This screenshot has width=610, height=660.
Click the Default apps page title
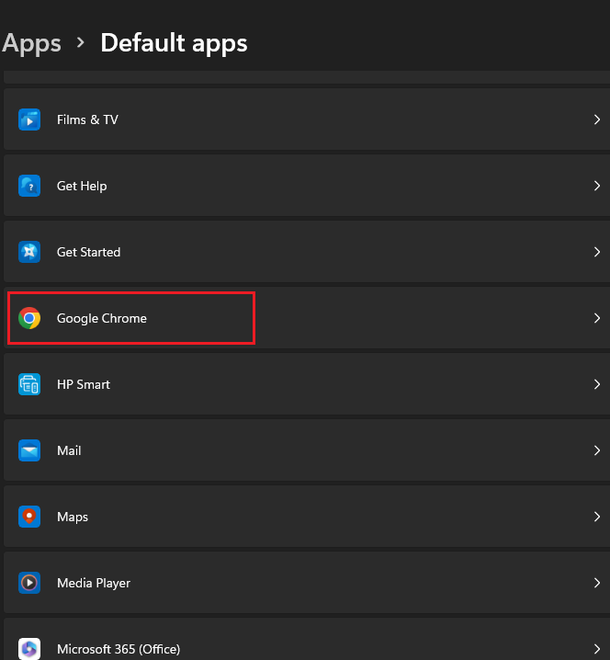(x=174, y=44)
